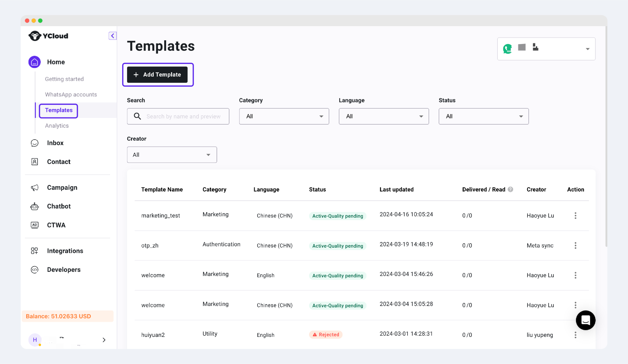Expand the Category filter dropdown
628x364 pixels.
tap(284, 116)
